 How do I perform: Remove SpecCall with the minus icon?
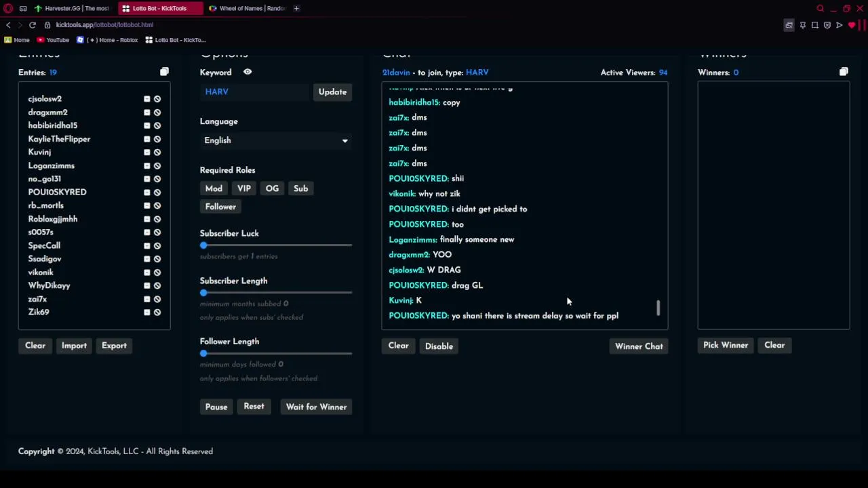(146, 245)
